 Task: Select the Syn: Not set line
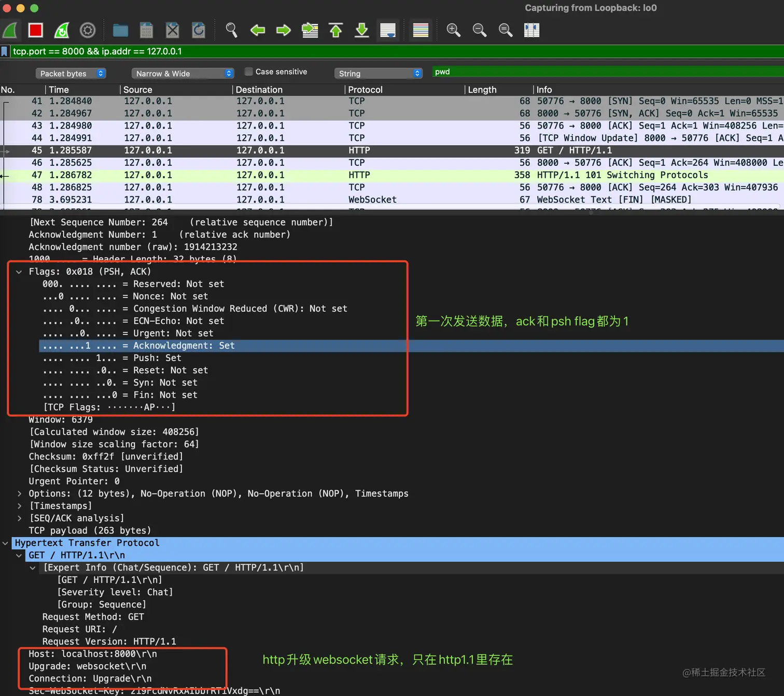(120, 383)
